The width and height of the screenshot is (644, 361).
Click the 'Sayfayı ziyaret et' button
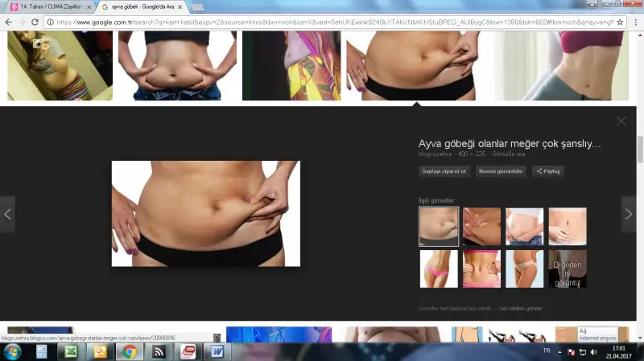pos(444,171)
